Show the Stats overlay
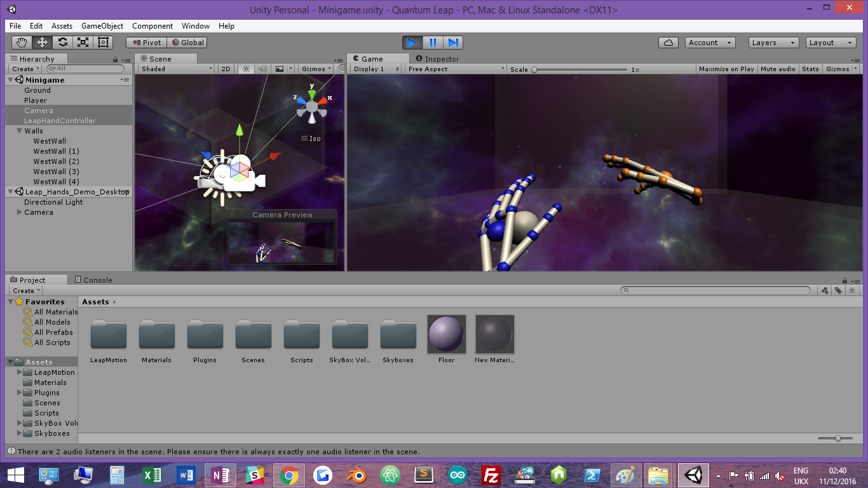This screenshot has width=868, height=488. point(810,69)
